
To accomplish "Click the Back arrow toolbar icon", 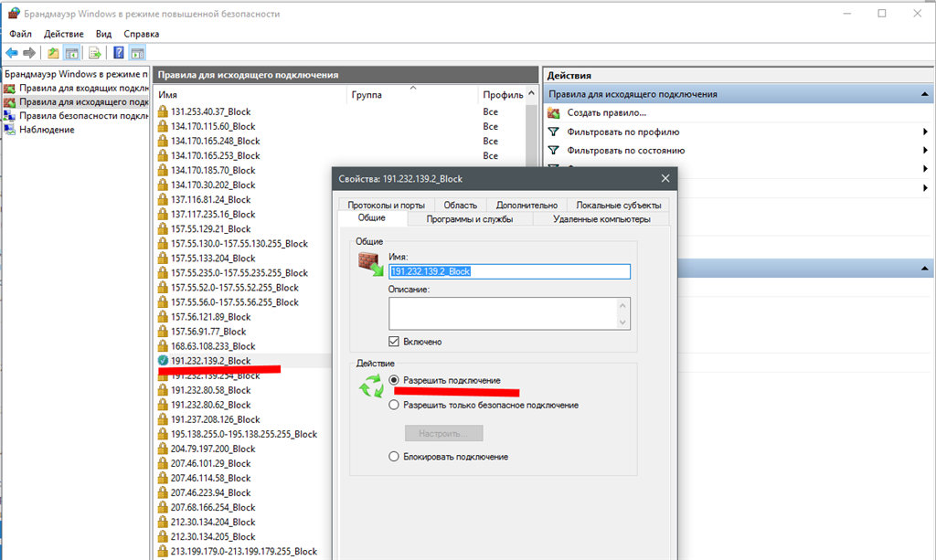I will [11, 53].
